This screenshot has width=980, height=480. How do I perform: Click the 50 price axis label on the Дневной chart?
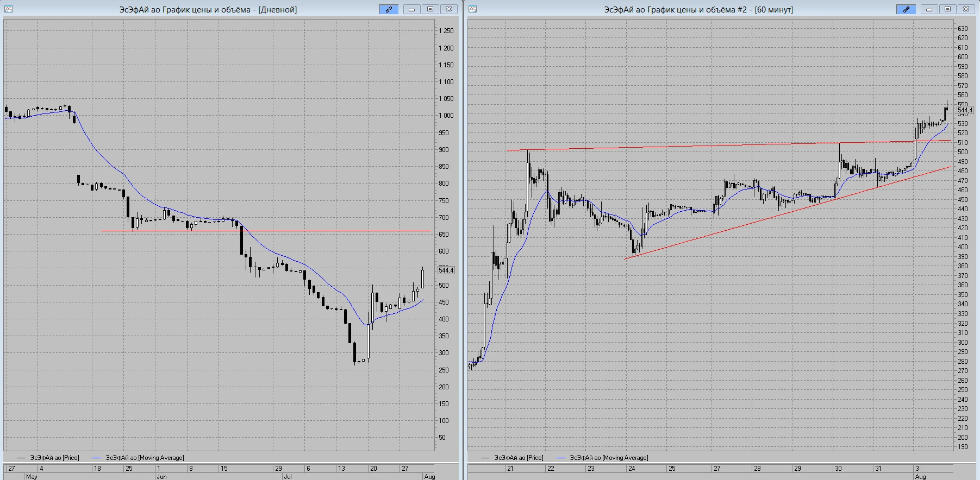(442, 438)
